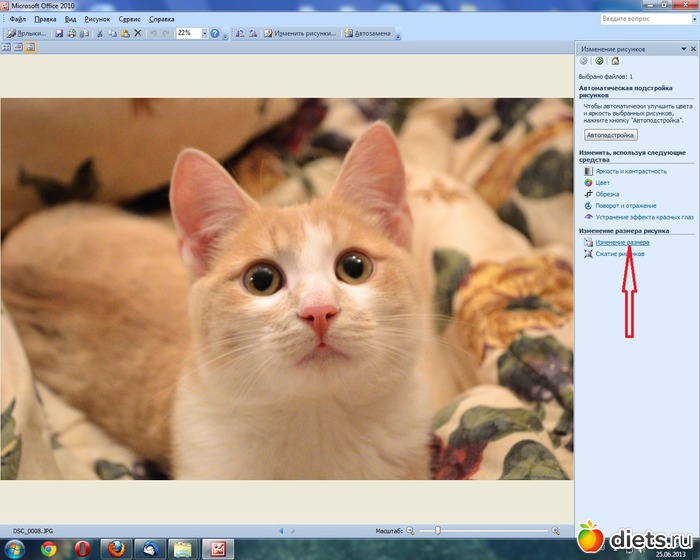This screenshot has width=700, height=560.
Task: Click the blue Help question mark icon
Action: coord(215,33)
